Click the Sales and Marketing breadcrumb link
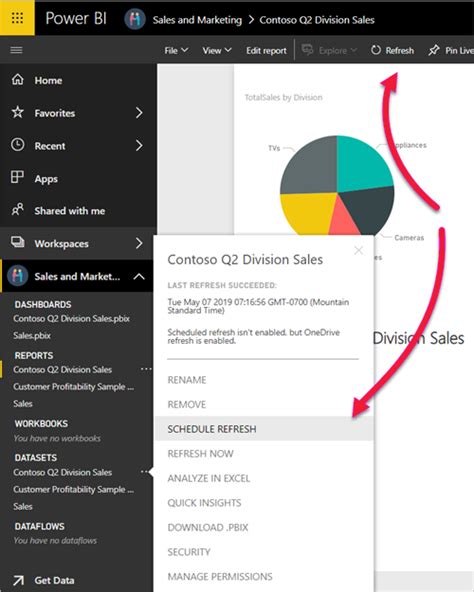 [x=197, y=20]
